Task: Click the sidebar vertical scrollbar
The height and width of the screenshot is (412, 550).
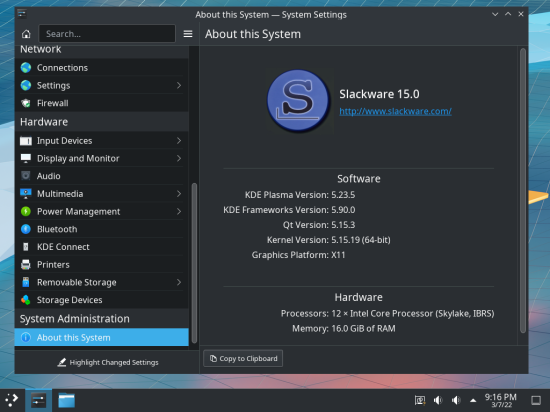Action: [194, 263]
